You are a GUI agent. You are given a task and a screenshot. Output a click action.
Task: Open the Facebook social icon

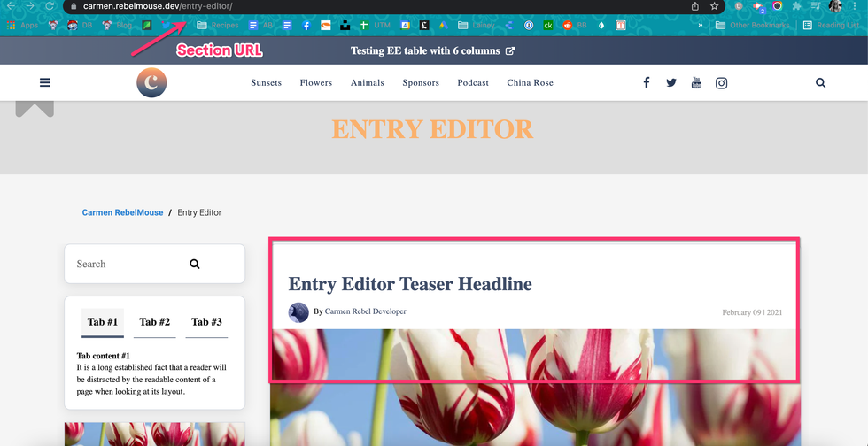[647, 83]
